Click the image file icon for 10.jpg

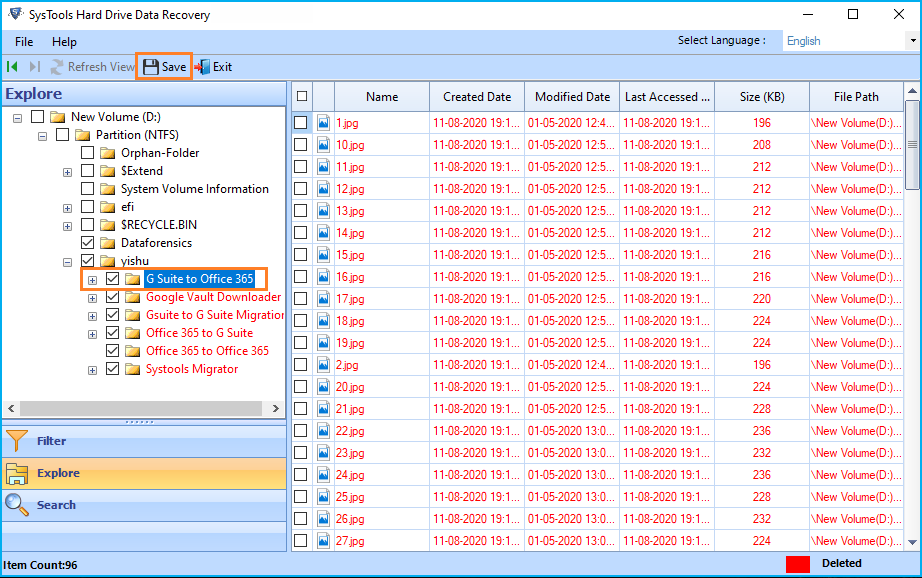tap(323, 145)
